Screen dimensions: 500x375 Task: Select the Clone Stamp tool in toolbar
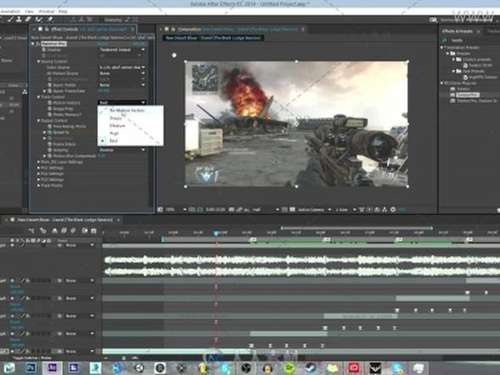point(19,19)
